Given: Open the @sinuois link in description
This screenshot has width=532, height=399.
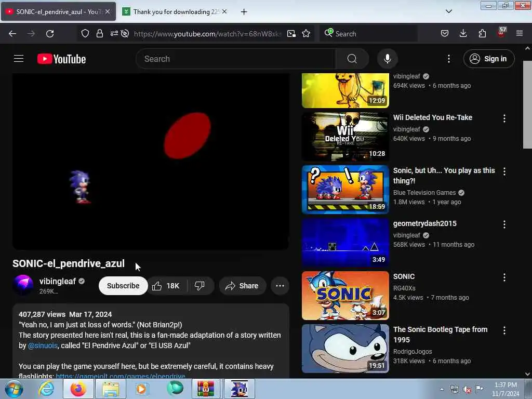Looking at the screenshot, I should [43, 345].
